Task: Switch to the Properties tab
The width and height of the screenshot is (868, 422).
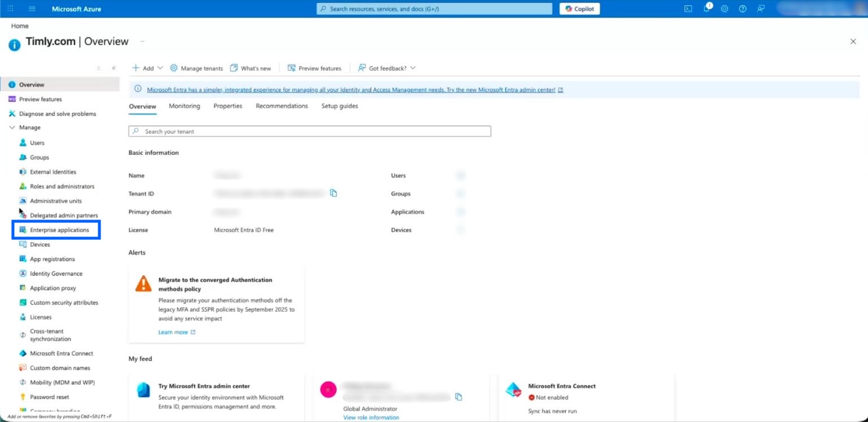Action: click(228, 106)
